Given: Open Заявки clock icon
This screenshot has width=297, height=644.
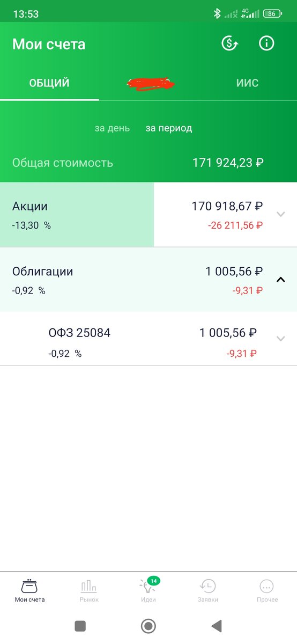Looking at the screenshot, I should [x=207, y=586].
